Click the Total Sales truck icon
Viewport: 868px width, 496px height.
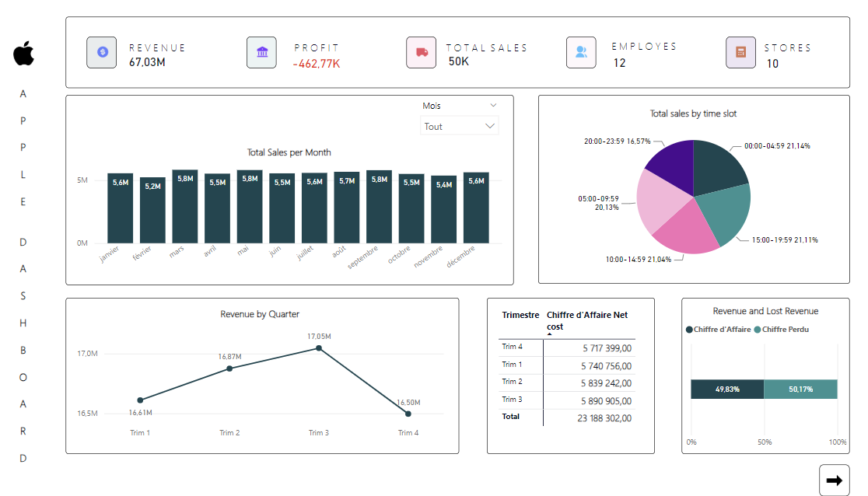(x=421, y=52)
